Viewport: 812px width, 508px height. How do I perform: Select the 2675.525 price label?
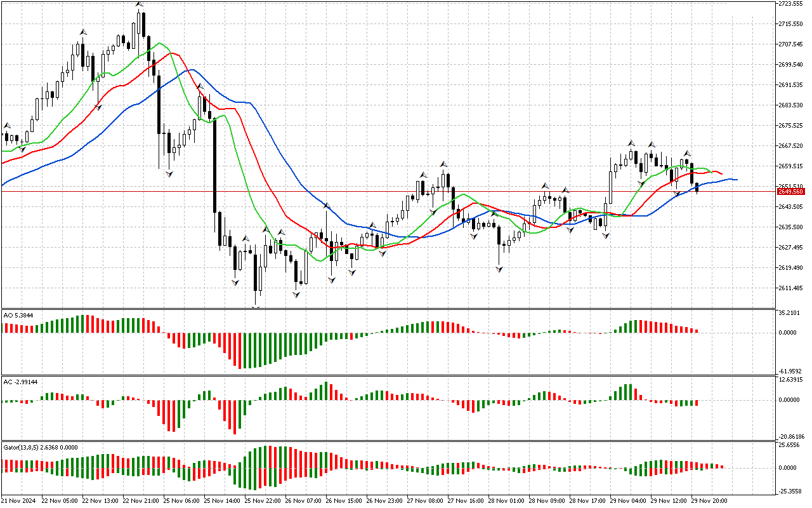790,126
